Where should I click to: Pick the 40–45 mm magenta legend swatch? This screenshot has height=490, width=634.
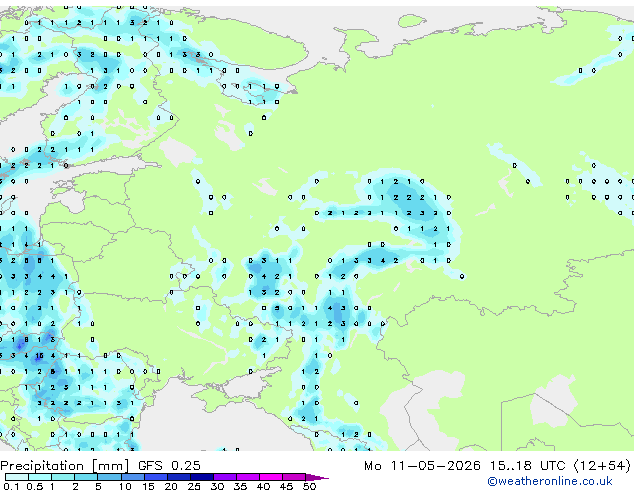[271, 477]
